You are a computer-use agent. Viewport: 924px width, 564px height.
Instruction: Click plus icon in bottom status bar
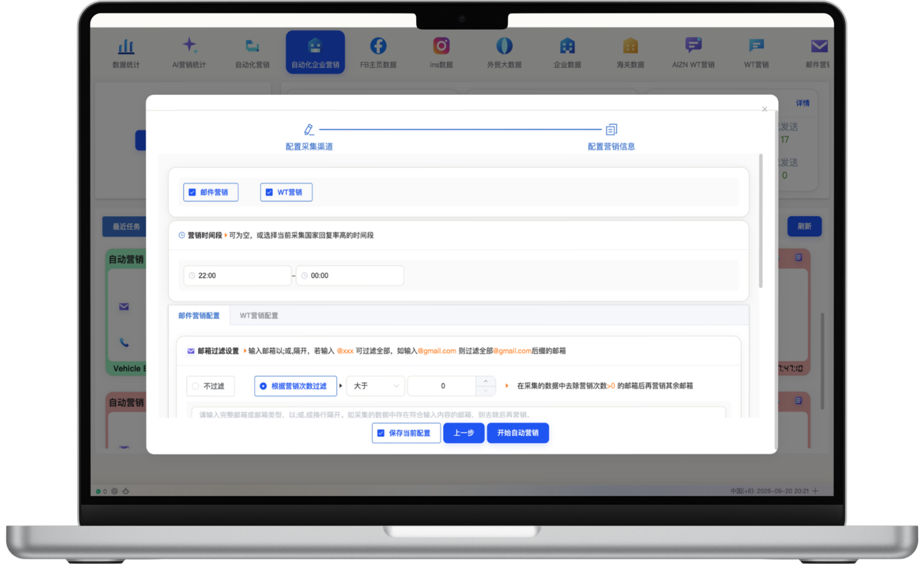click(x=815, y=491)
